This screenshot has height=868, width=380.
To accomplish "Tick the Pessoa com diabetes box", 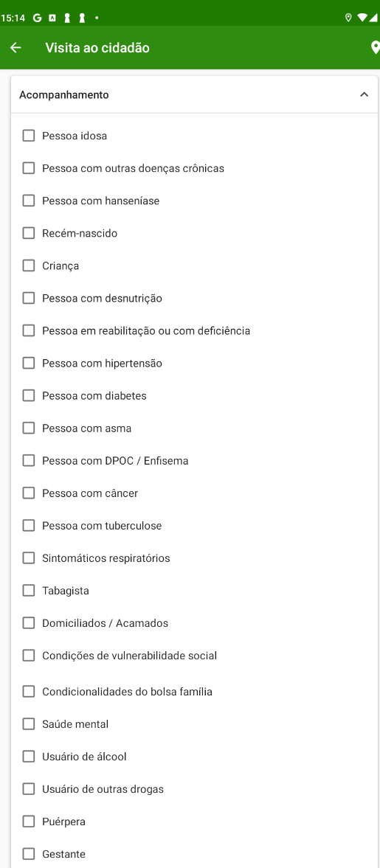I will [x=28, y=396].
